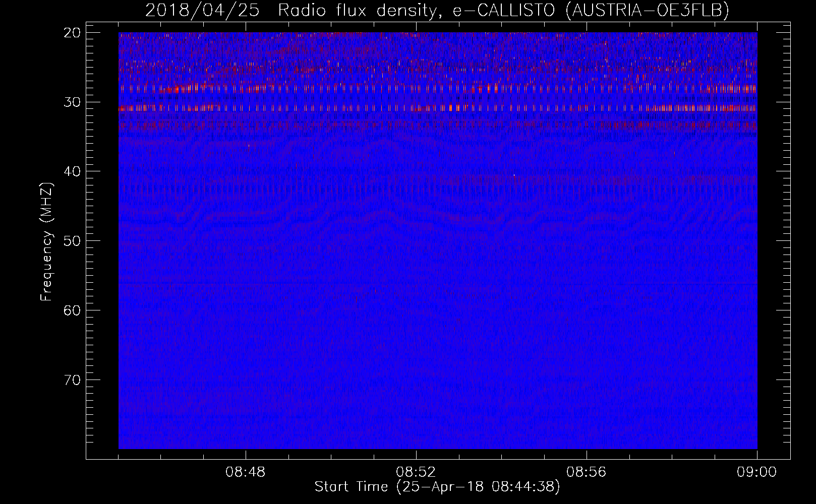Click the 09:00 time tick label
This screenshot has height=504, width=816.
[x=757, y=472]
